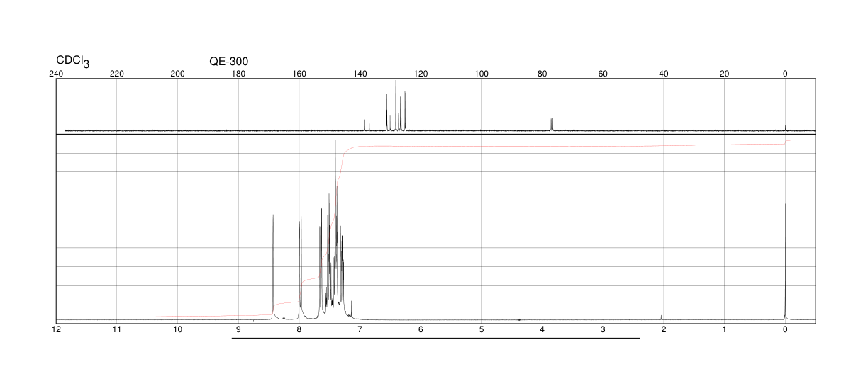Click the 120 tick on carbon axis
Screen dimensions: 868x374
click(x=421, y=74)
